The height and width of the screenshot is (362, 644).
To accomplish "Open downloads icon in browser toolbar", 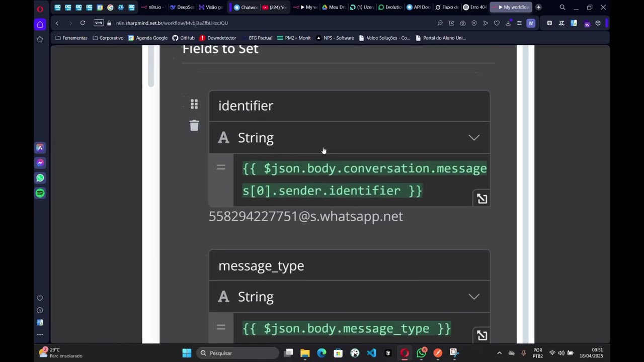I will (508, 23).
